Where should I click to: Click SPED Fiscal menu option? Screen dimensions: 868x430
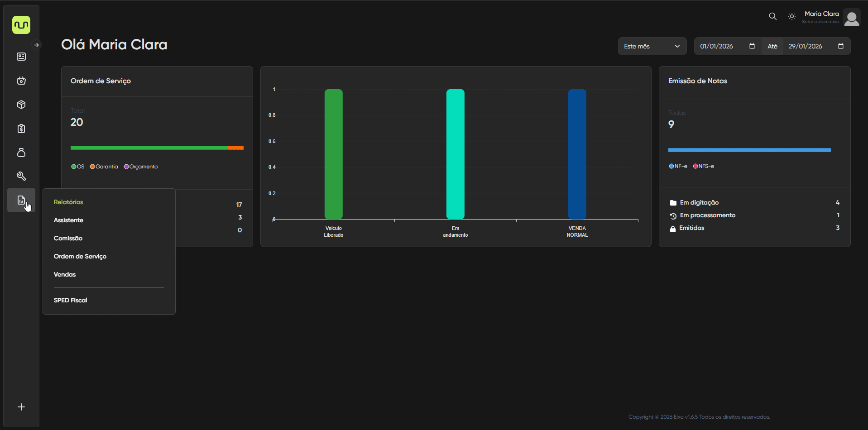(x=70, y=300)
